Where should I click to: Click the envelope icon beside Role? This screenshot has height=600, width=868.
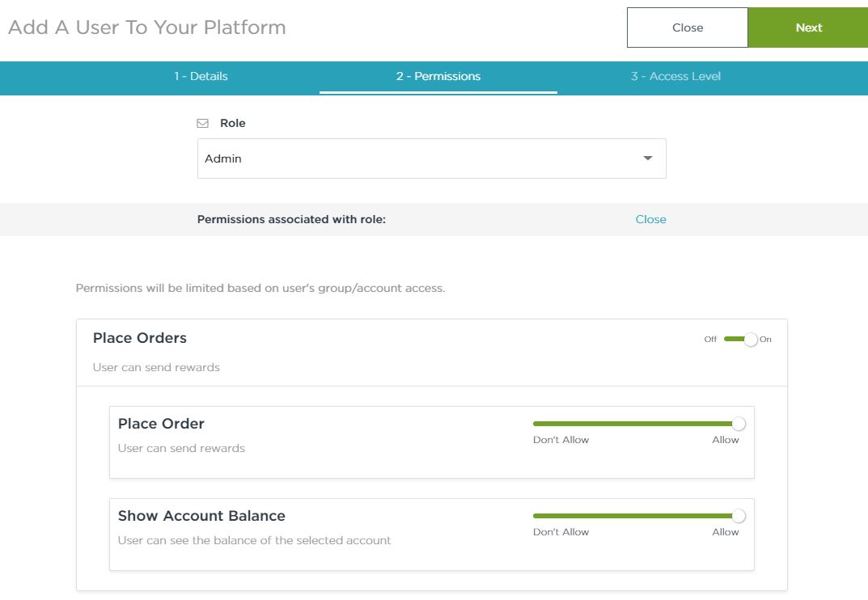tap(203, 124)
